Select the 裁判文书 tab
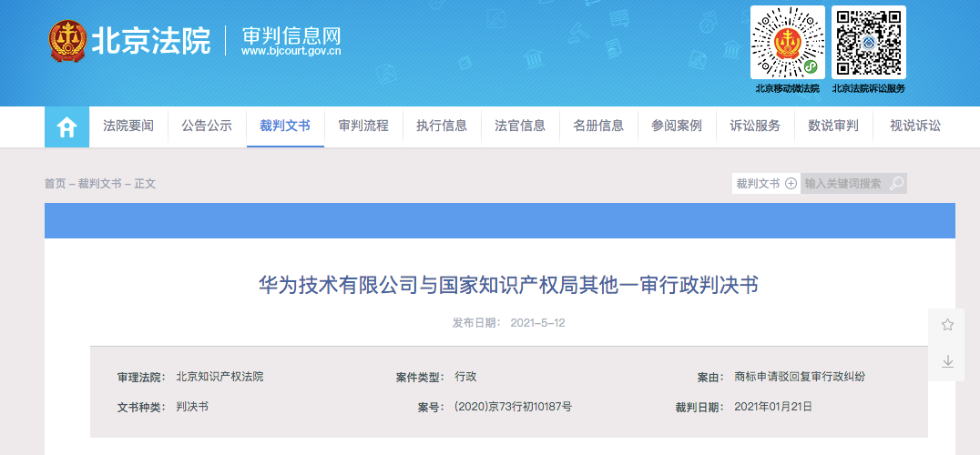Viewport: 980px width, 455px height. coord(285,126)
